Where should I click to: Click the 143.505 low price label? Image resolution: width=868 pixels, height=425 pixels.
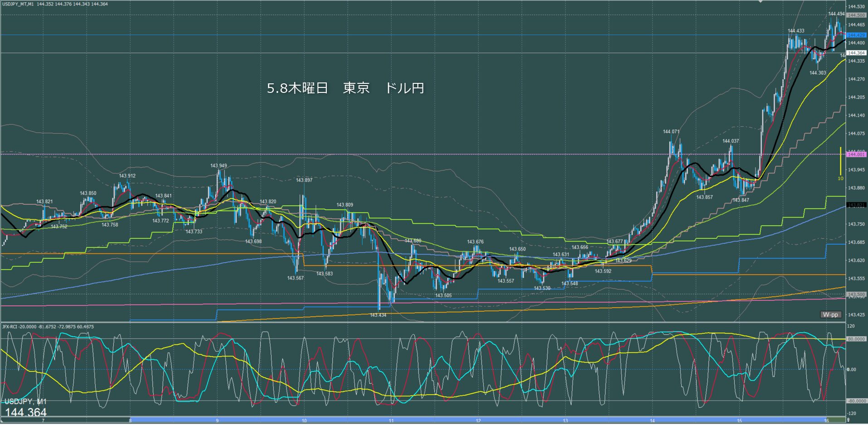(443, 295)
